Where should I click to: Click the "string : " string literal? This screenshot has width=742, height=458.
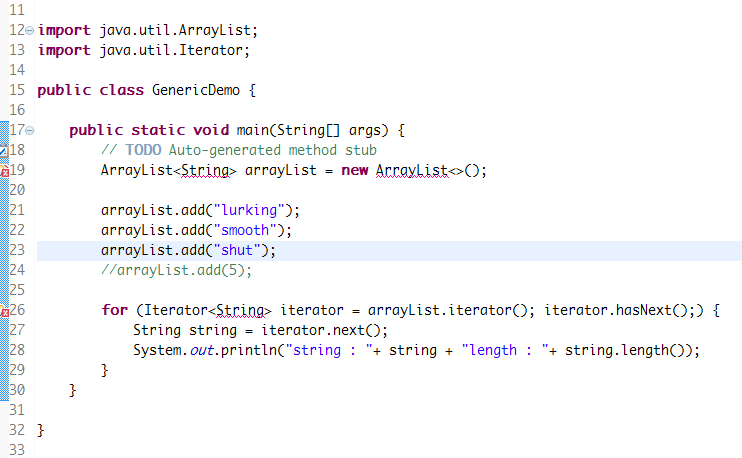click(x=328, y=350)
